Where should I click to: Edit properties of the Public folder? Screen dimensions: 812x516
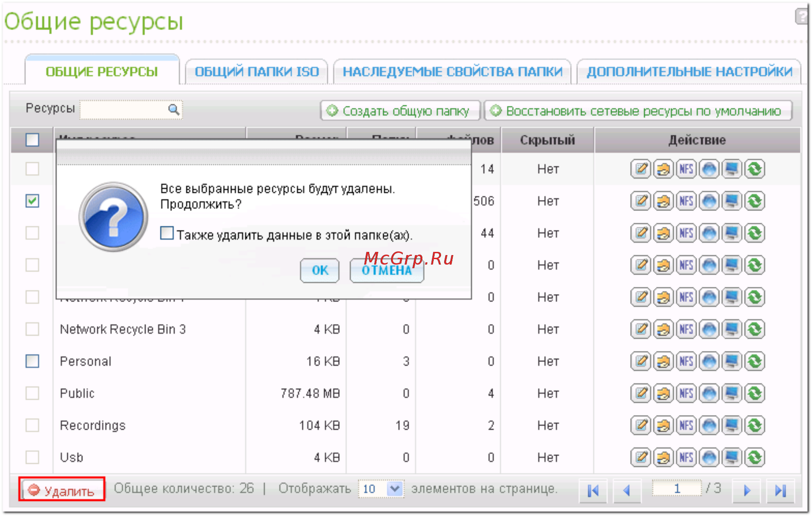tap(641, 393)
